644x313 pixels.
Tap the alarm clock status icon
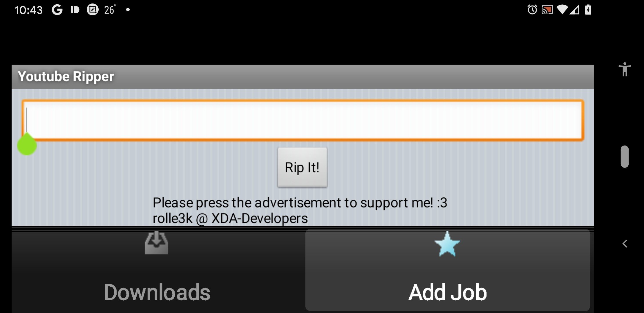[532, 9]
